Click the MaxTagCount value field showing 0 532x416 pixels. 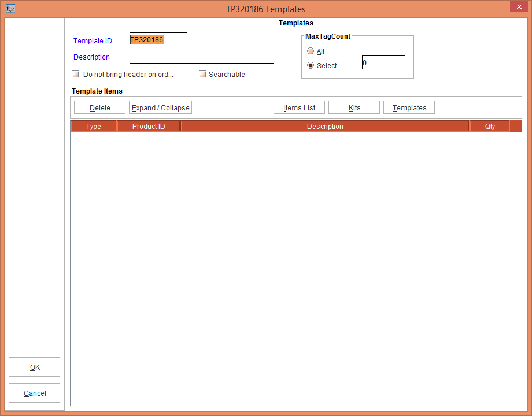(x=383, y=62)
